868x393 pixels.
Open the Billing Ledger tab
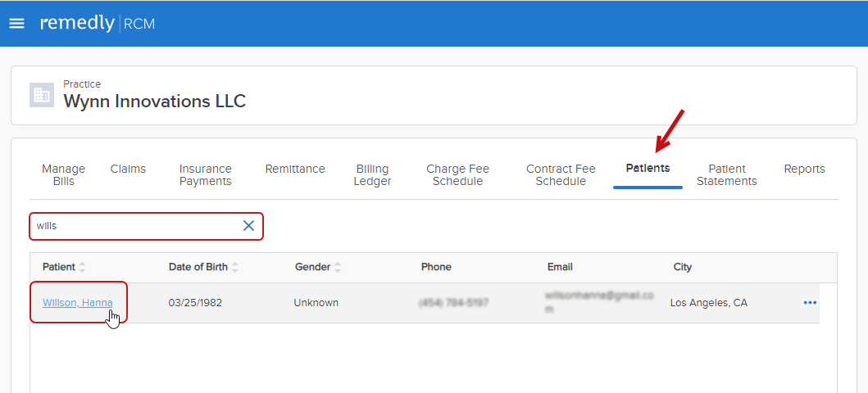(372, 175)
